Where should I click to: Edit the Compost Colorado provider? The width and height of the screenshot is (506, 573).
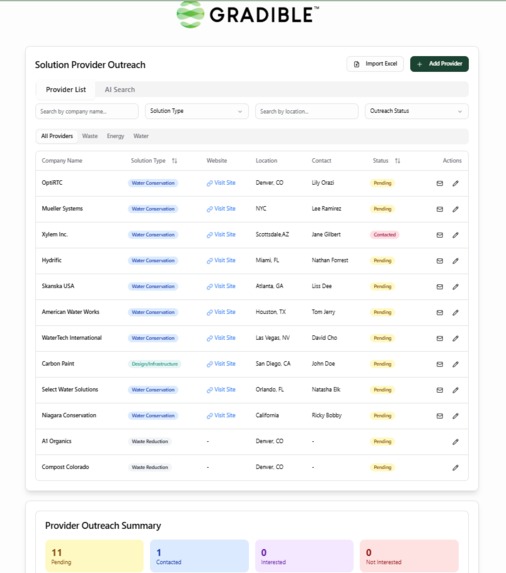pyautogui.click(x=455, y=468)
